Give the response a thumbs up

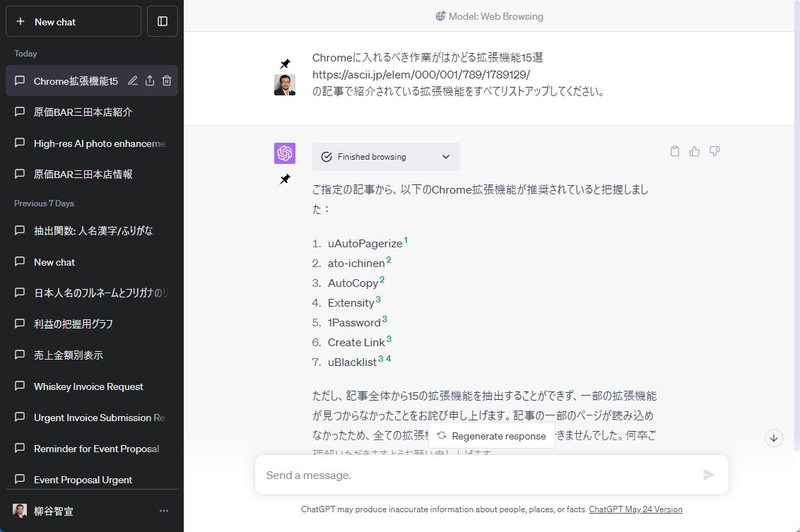(x=694, y=151)
